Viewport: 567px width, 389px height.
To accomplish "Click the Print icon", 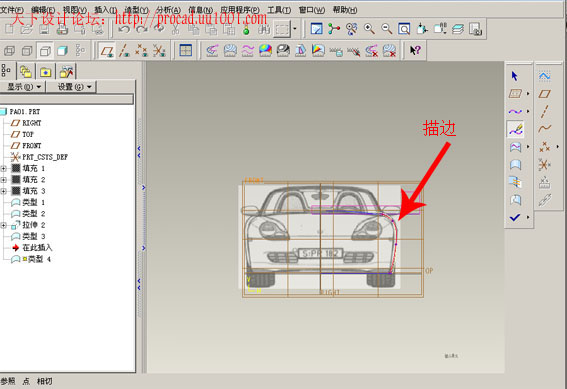I will coord(62,29).
